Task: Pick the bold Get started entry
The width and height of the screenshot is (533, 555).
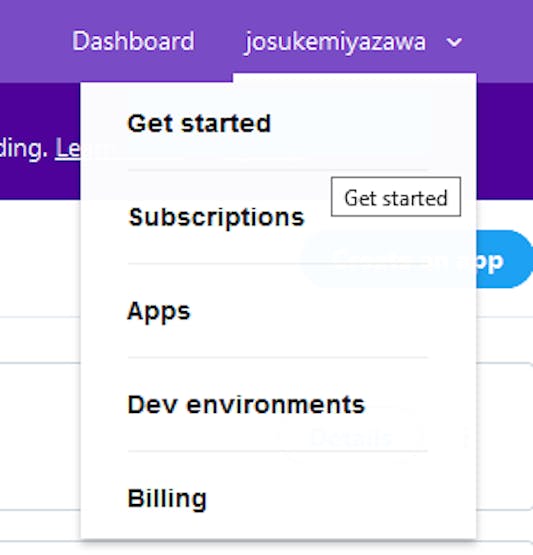Action: pos(199,124)
